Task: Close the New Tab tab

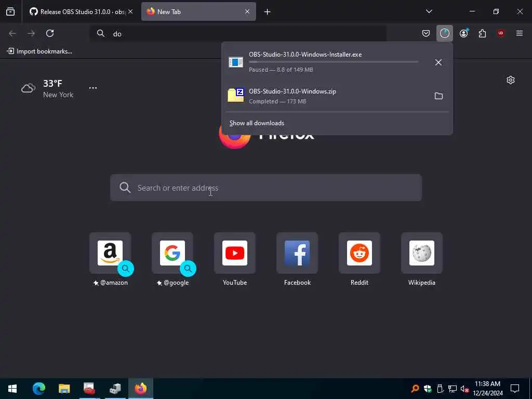Action: 247,11
